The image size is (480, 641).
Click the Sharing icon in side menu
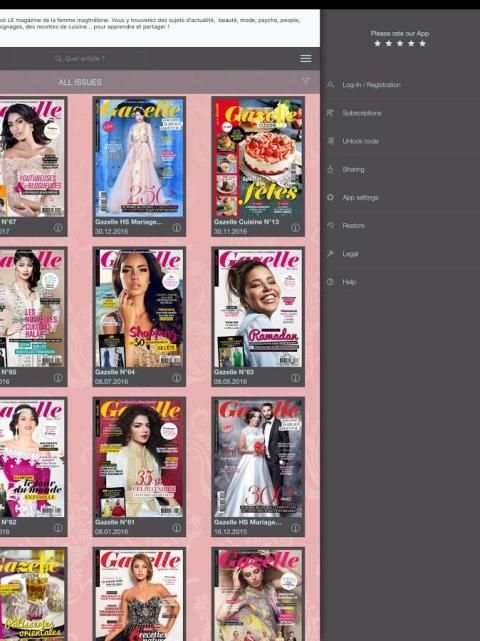click(331, 169)
